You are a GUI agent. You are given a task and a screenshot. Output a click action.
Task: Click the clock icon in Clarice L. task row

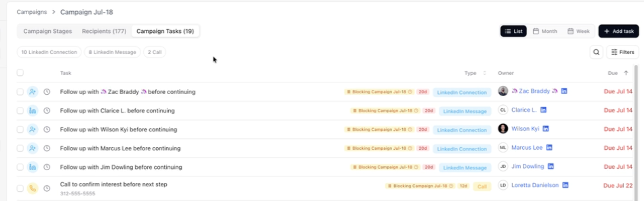(x=47, y=111)
